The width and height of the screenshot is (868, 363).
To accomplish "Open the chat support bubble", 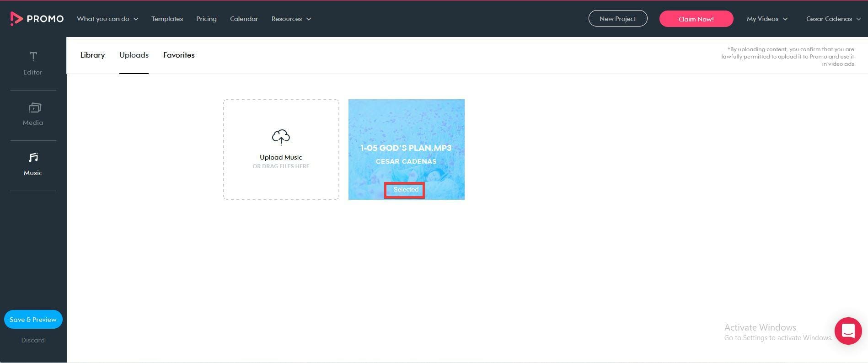I will coord(848,331).
